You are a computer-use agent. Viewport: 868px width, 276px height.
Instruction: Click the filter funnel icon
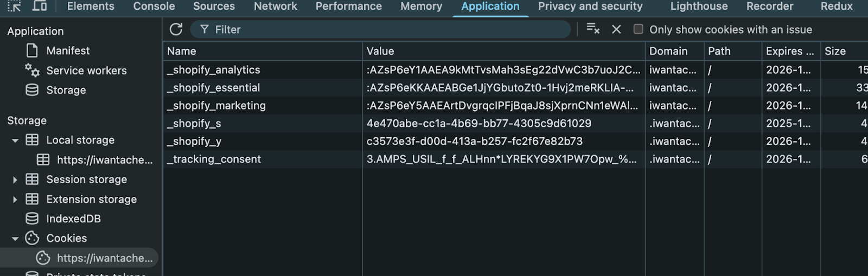coord(205,29)
